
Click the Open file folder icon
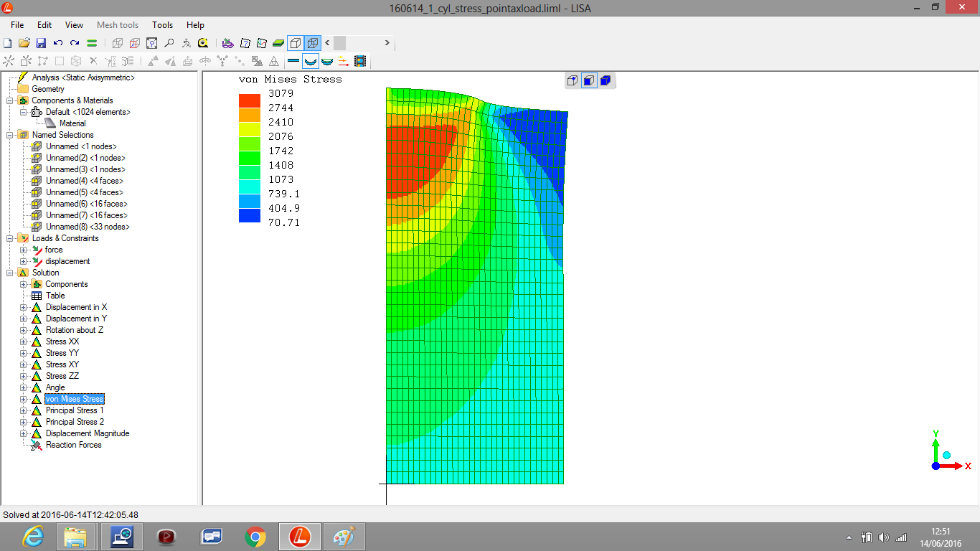[24, 43]
